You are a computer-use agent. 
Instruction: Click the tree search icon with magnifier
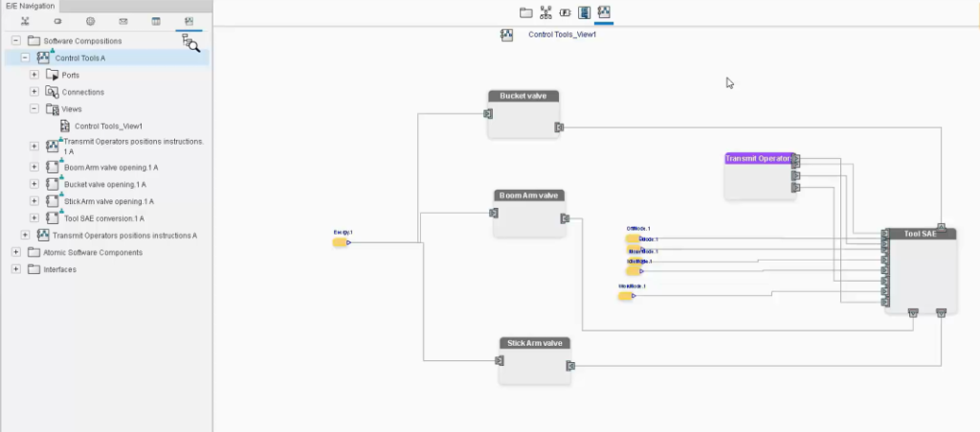click(189, 42)
